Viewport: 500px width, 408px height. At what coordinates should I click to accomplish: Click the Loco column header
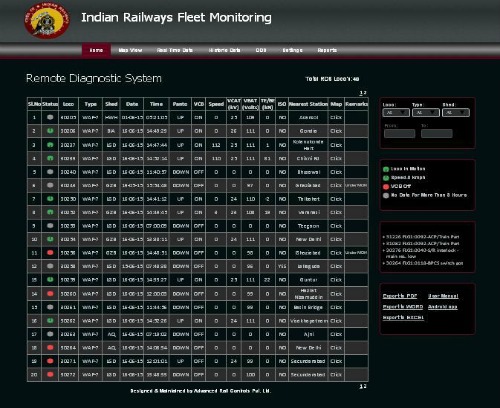click(x=68, y=104)
